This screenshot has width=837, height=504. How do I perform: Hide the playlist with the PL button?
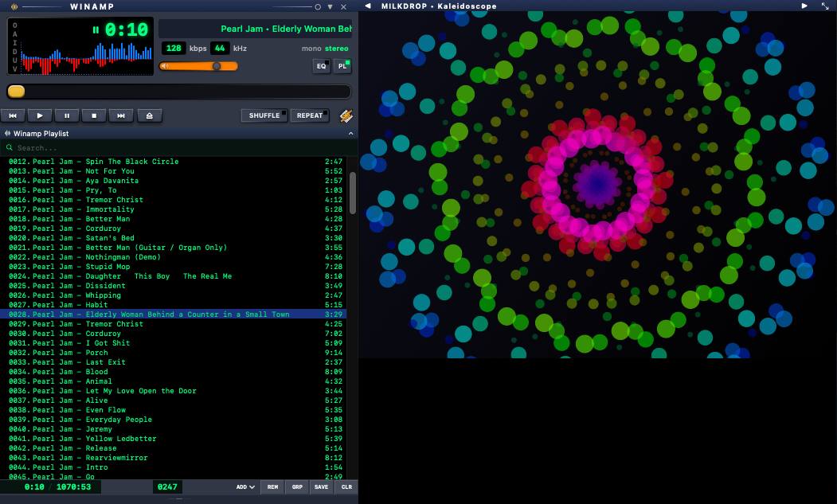click(x=342, y=66)
